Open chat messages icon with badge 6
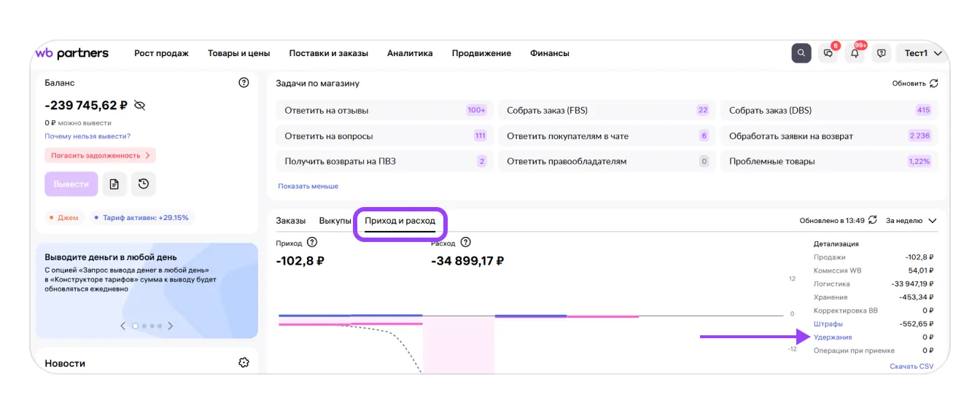 tap(828, 53)
